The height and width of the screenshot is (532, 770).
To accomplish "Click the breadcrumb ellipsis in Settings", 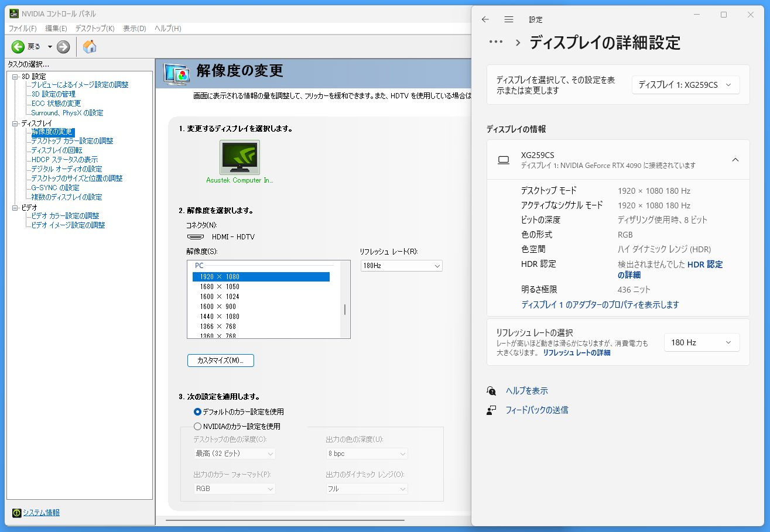I will [496, 42].
